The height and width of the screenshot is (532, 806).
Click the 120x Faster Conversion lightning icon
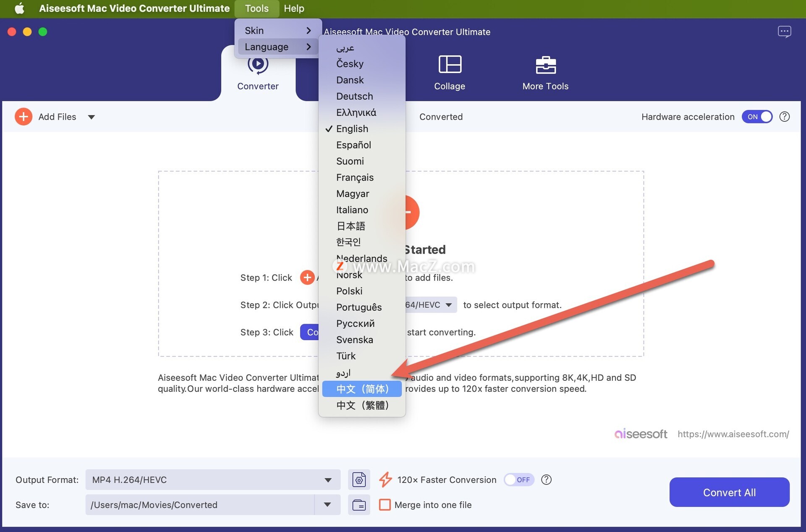(x=385, y=480)
